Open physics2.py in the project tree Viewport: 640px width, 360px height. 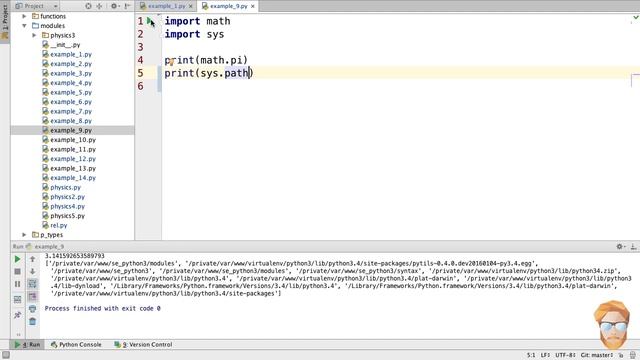coord(63,197)
